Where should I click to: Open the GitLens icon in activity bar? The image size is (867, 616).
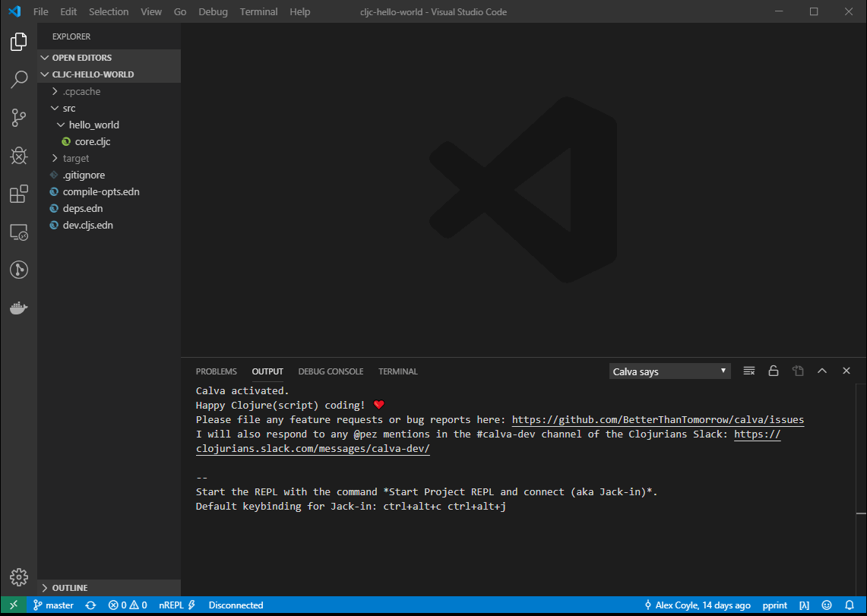(x=19, y=270)
